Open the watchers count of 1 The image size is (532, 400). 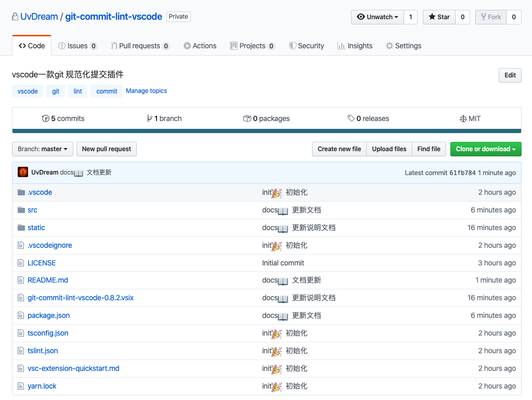click(x=410, y=17)
